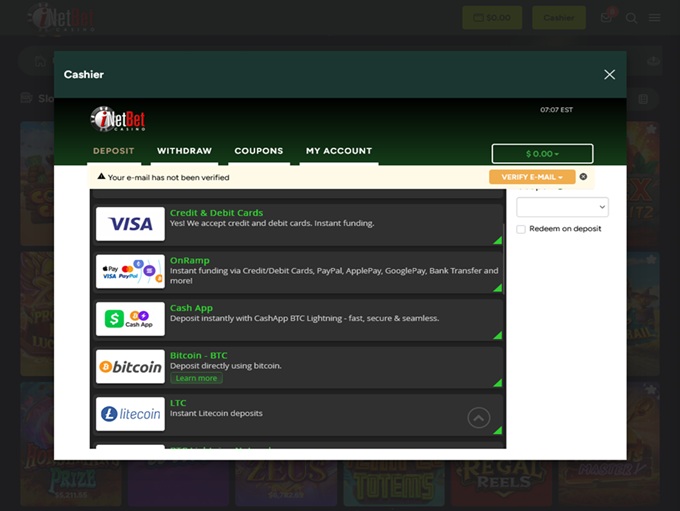The width and height of the screenshot is (680, 511).
Task: Choose Credit & Debit Cards deposit method
Action: tap(297, 224)
